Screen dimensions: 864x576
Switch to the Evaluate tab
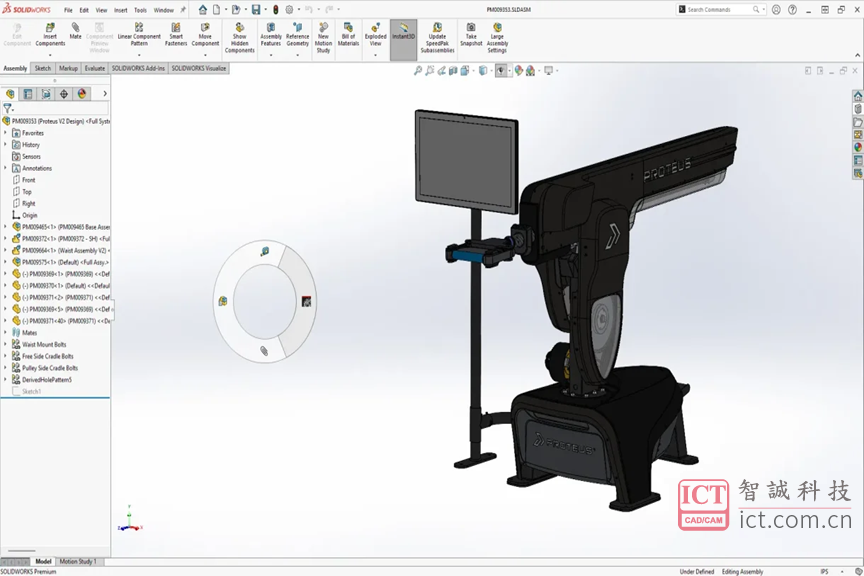(x=95, y=68)
